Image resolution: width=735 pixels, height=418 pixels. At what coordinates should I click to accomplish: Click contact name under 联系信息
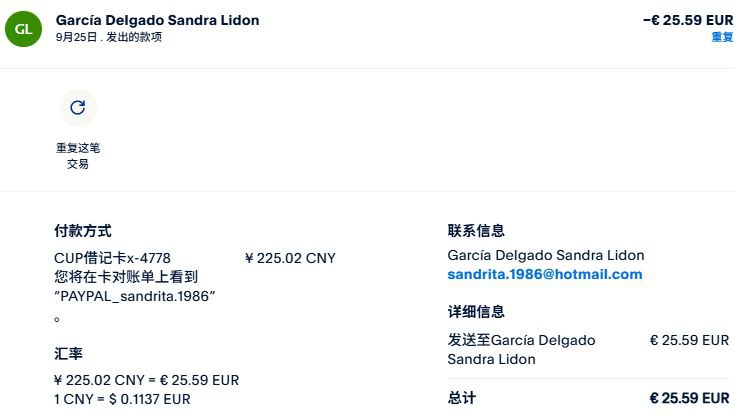(546, 255)
